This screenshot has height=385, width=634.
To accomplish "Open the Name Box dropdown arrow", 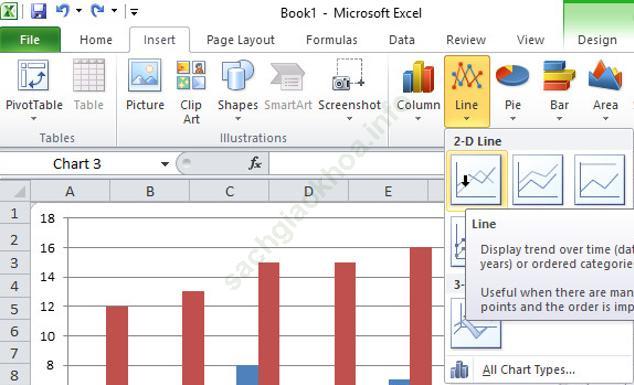I will (x=165, y=164).
